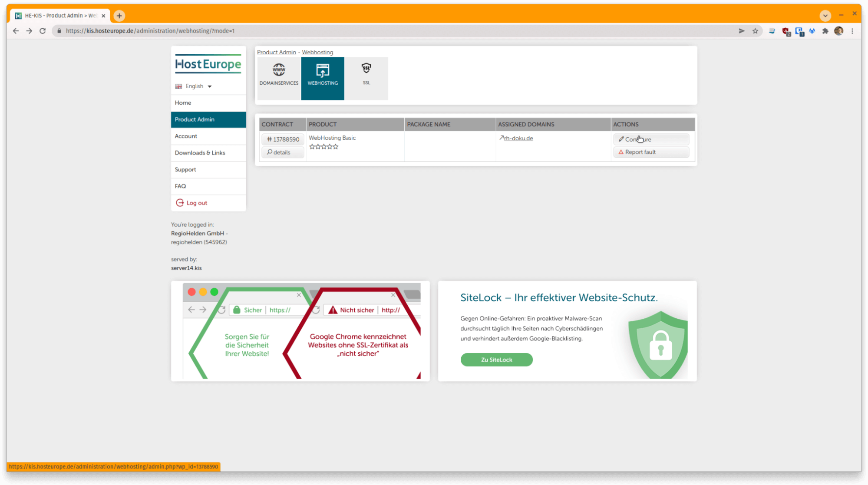Open FAQ in the sidebar

pyautogui.click(x=208, y=186)
